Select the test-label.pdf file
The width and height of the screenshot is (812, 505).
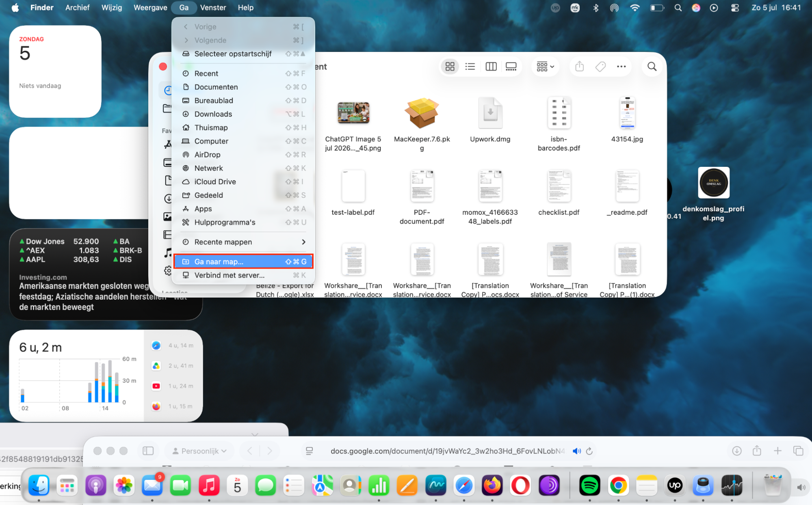[353, 194]
